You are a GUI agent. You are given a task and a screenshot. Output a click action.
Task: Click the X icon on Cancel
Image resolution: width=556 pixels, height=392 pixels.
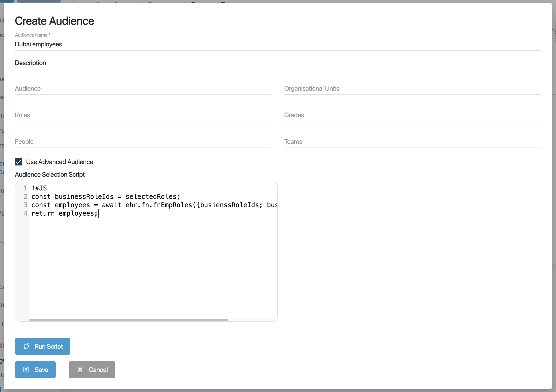80,369
